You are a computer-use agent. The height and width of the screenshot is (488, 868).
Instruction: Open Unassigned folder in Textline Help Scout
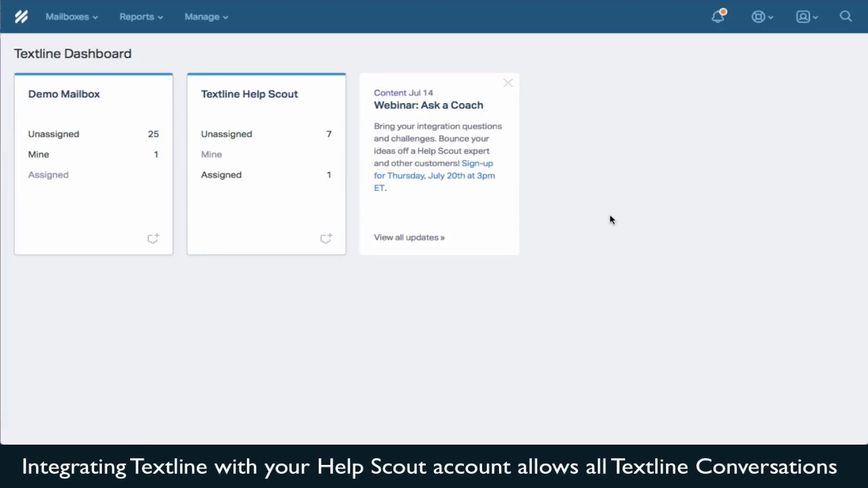coord(267,134)
